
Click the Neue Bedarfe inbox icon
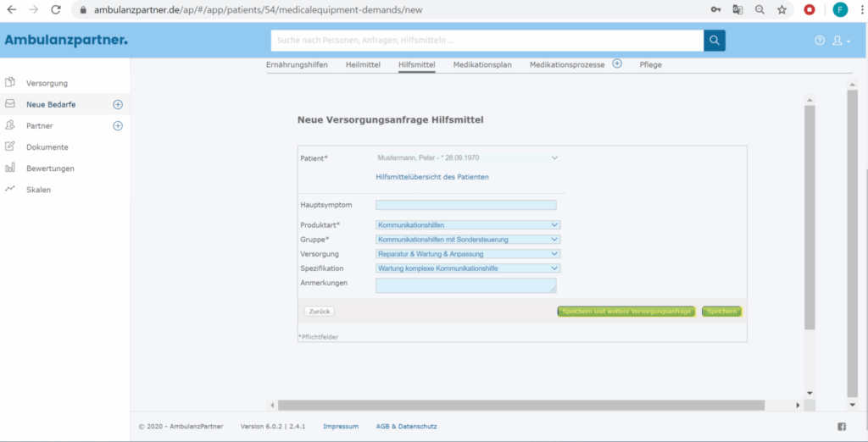[x=9, y=103]
